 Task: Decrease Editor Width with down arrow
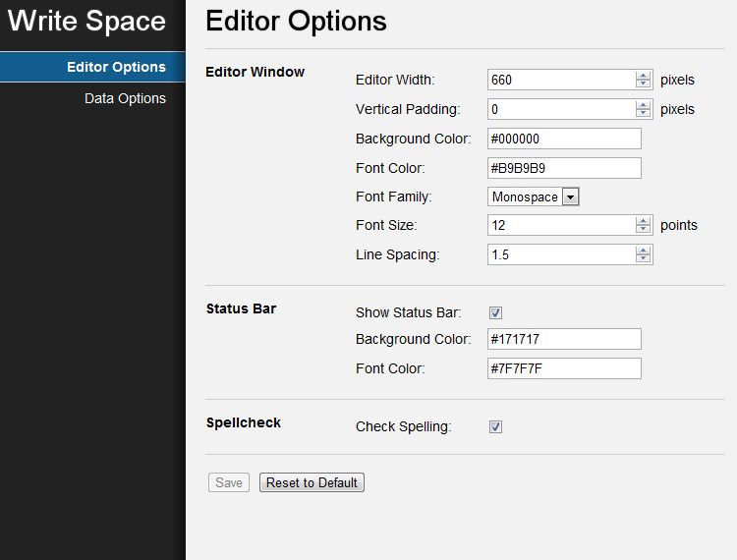pyautogui.click(x=643, y=84)
